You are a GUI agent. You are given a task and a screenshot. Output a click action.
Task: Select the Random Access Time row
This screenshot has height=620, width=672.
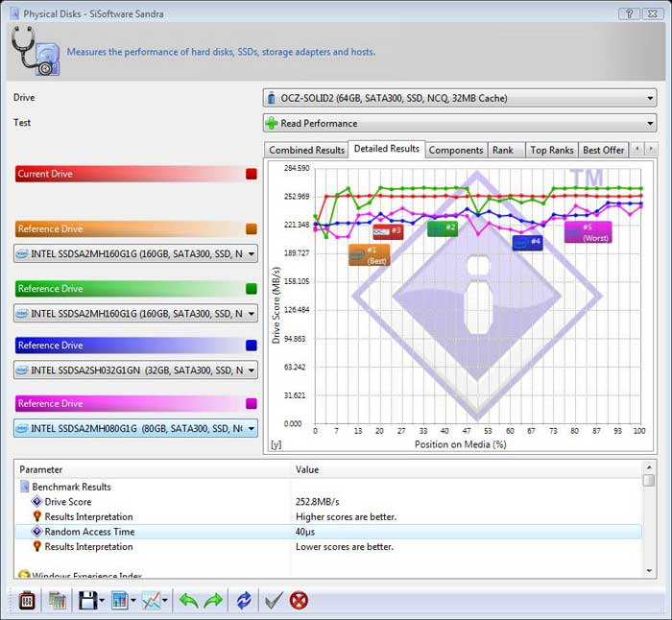(x=328, y=532)
